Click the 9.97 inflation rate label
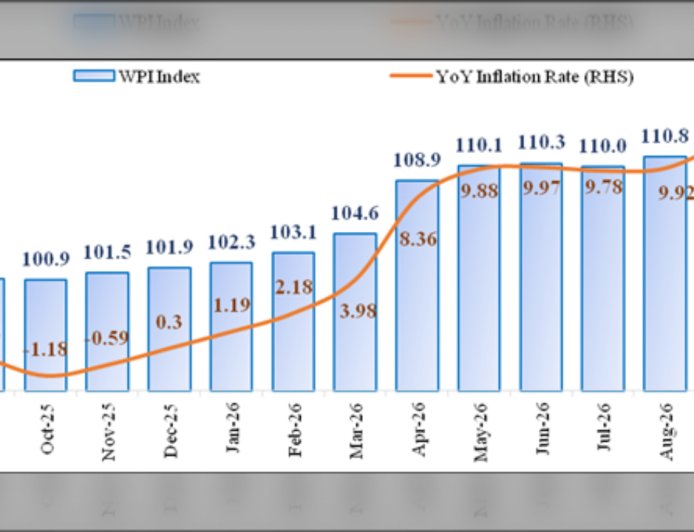The image size is (694, 532). tap(541, 188)
